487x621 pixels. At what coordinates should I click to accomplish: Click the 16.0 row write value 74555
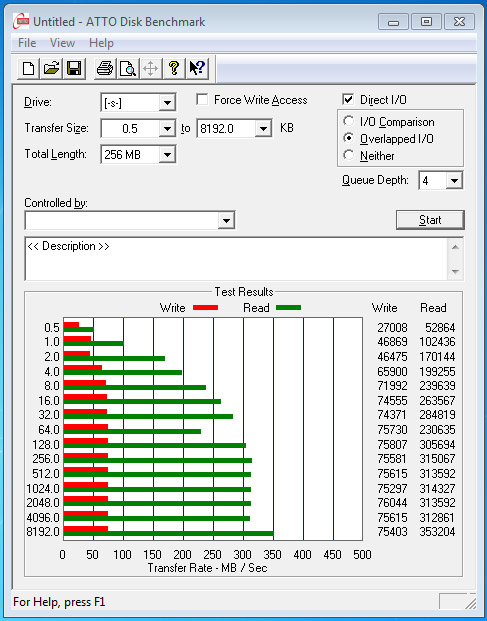392,400
